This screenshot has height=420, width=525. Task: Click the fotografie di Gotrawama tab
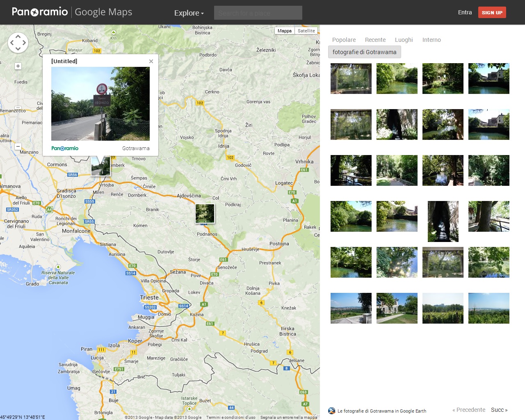(364, 52)
